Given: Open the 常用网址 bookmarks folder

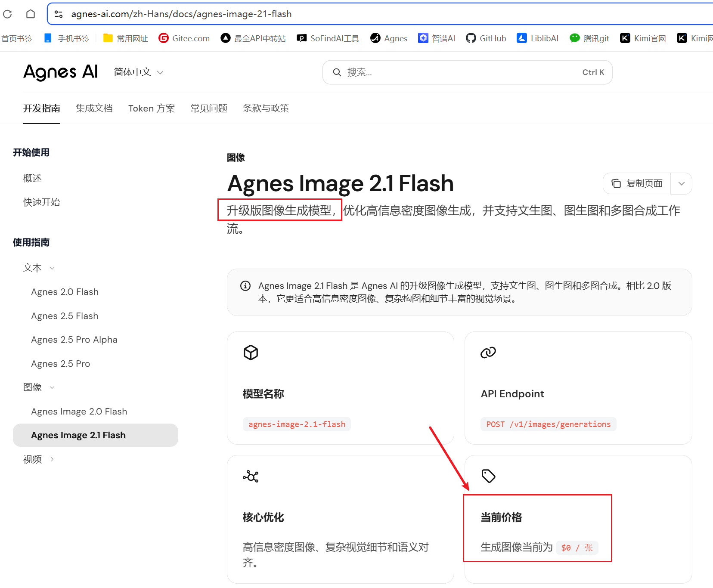Looking at the screenshot, I should point(126,38).
